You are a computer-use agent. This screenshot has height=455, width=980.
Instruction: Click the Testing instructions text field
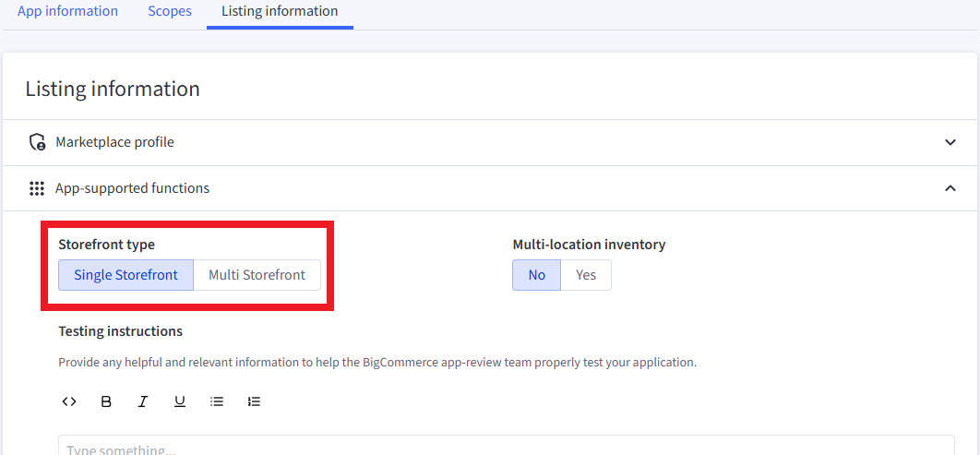pyautogui.click(x=506, y=447)
